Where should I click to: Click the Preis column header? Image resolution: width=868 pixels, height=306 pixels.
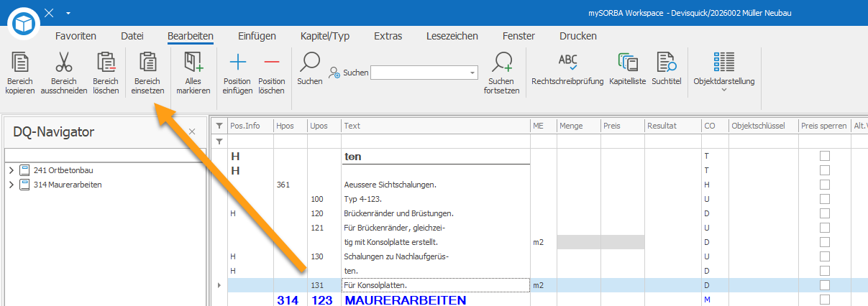click(623, 126)
